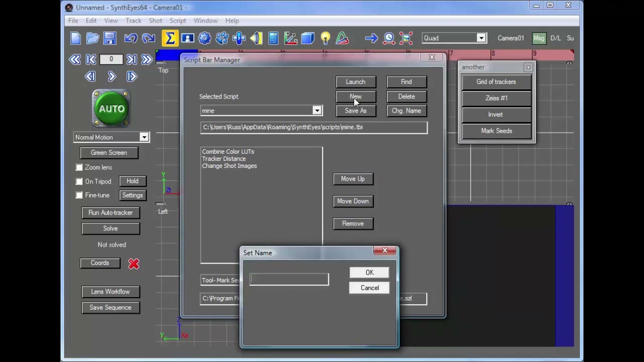The width and height of the screenshot is (644, 362).
Task: Click Zeiss #1 in another panel
Action: [x=496, y=98]
